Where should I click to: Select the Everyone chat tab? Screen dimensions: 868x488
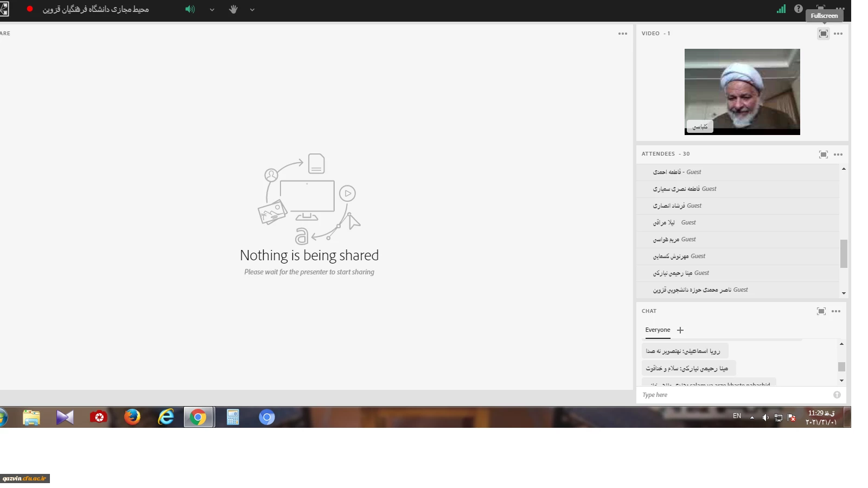[658, 330]
